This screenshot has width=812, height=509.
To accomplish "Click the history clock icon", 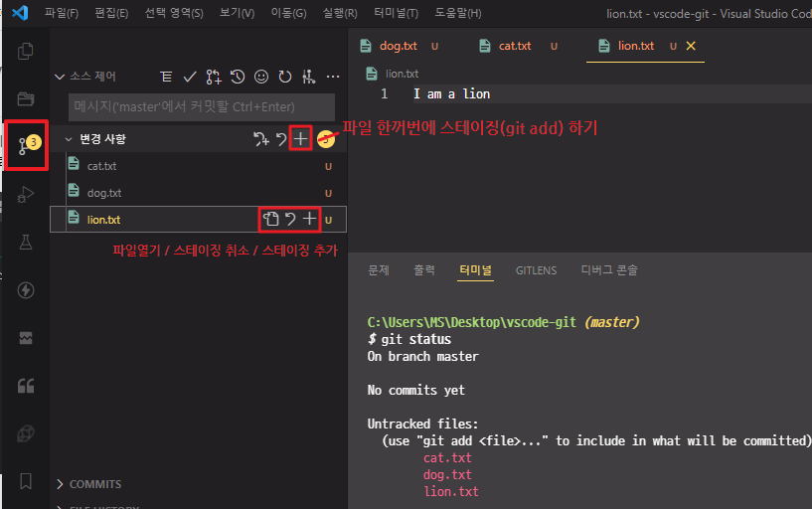I will [238, 77].
